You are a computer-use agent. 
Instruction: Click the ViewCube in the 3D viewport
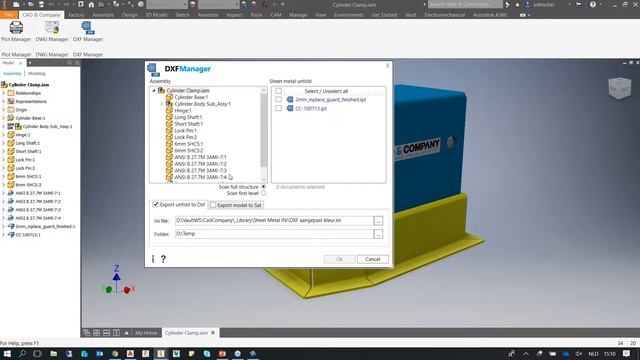click(620, 87)
